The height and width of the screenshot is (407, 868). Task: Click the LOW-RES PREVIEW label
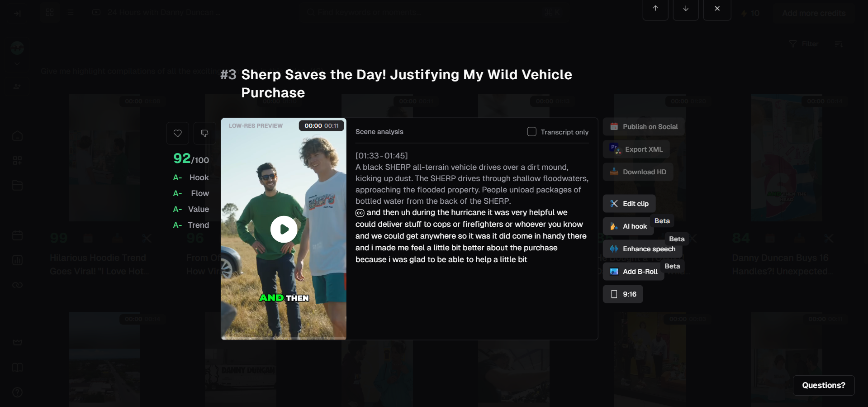click(x=256, y=126)
